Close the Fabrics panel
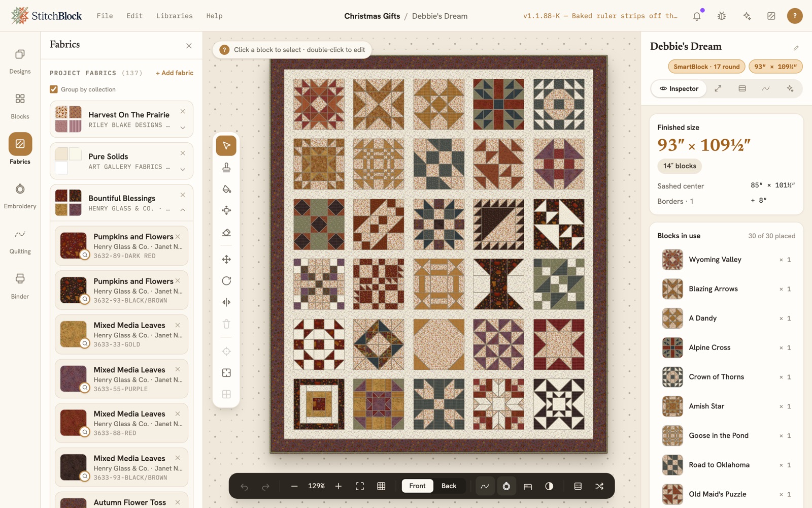 [x=189, y=46]
